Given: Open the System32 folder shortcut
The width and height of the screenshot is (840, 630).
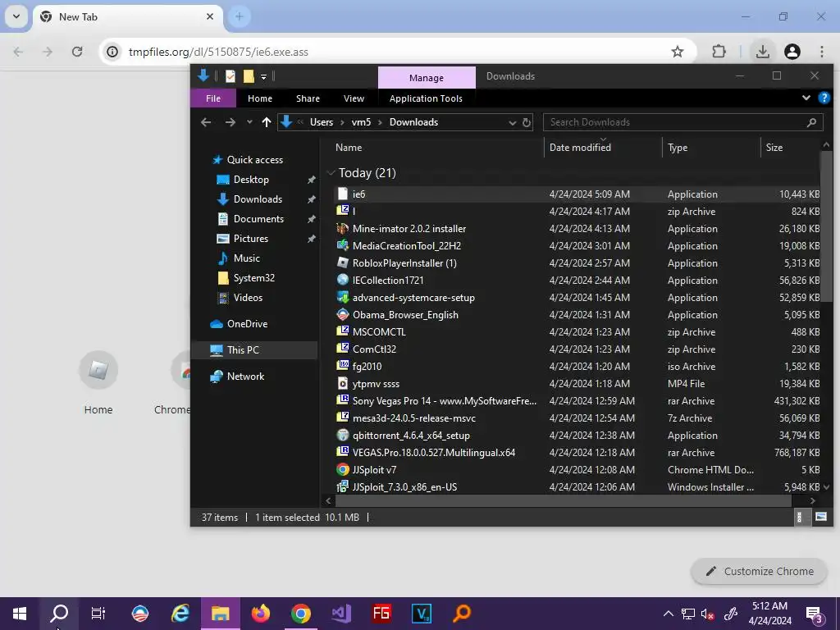Looking at the screenshot, I should pyautogui.click(x=254, y=278).
